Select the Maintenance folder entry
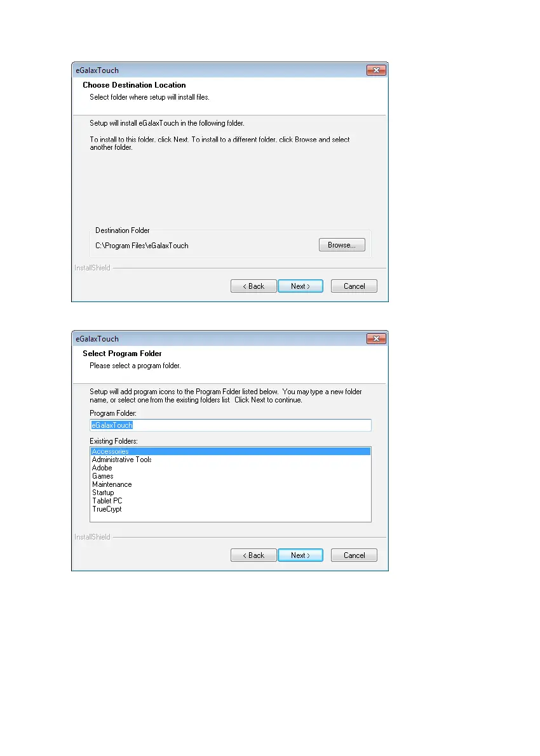540x756 pixels. point(231,484)
